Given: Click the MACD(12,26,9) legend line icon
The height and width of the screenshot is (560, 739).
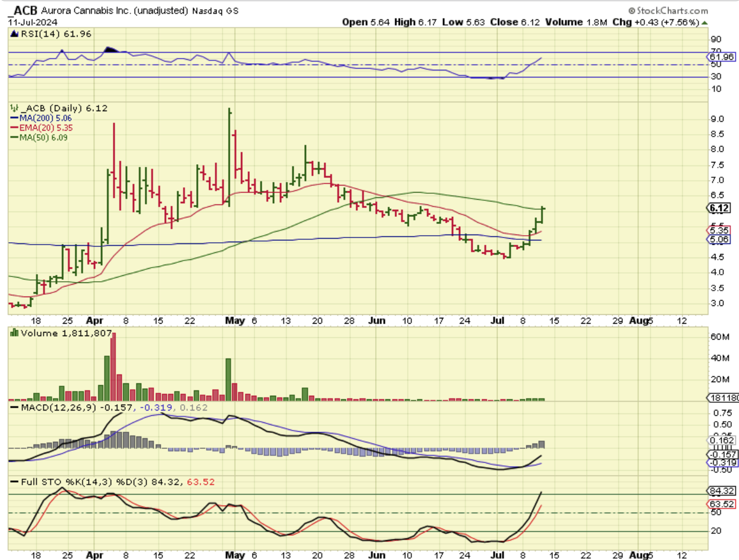Looking at the screenshot, I should [x=13, y=409].
